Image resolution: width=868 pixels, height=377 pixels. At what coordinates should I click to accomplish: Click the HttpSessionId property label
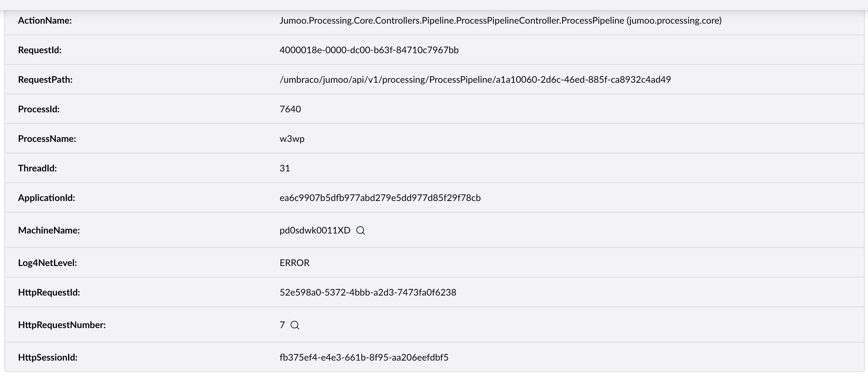[x=48, y=358]
